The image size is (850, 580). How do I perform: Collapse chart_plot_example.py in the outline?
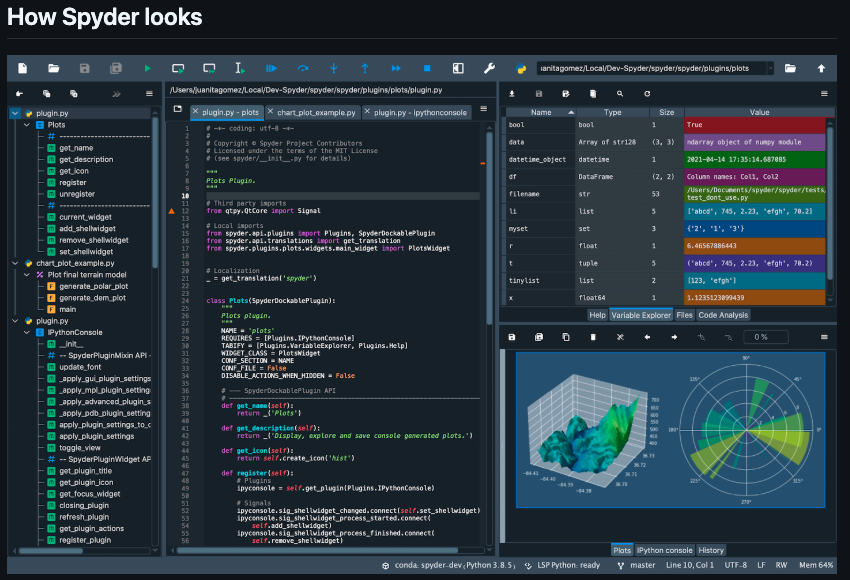pyautogui.click(x=15, y=263)
